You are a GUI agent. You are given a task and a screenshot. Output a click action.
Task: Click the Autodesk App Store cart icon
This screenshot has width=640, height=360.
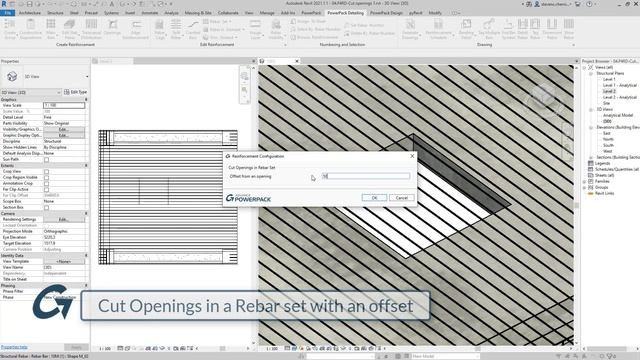[x=578, y=4]
